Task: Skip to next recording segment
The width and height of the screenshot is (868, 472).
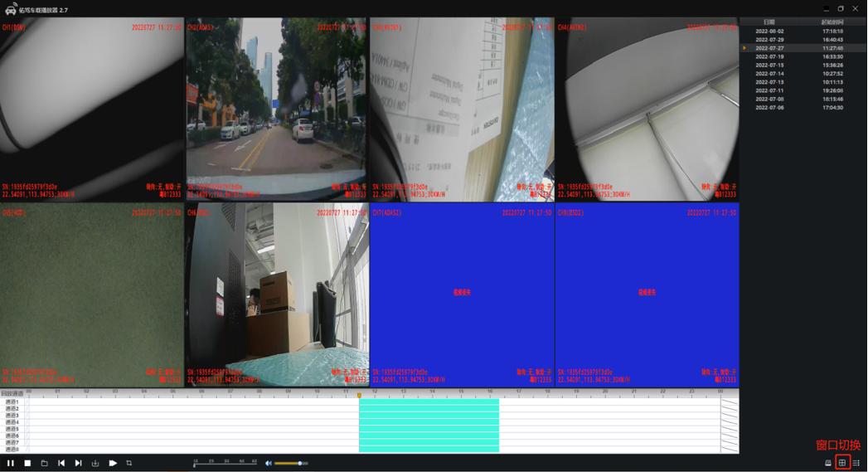Action: (79, 463)
